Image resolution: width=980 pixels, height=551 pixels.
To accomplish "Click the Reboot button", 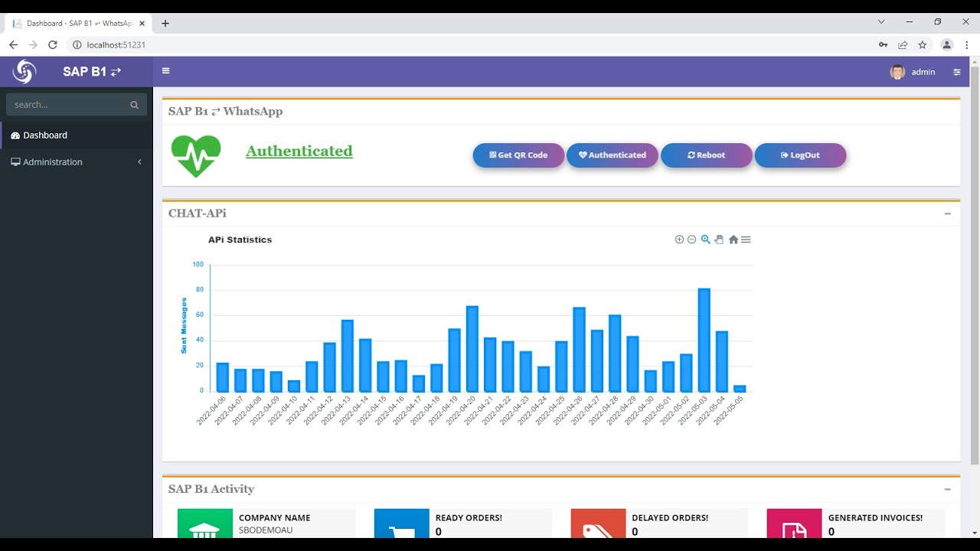I will point(707,155).
